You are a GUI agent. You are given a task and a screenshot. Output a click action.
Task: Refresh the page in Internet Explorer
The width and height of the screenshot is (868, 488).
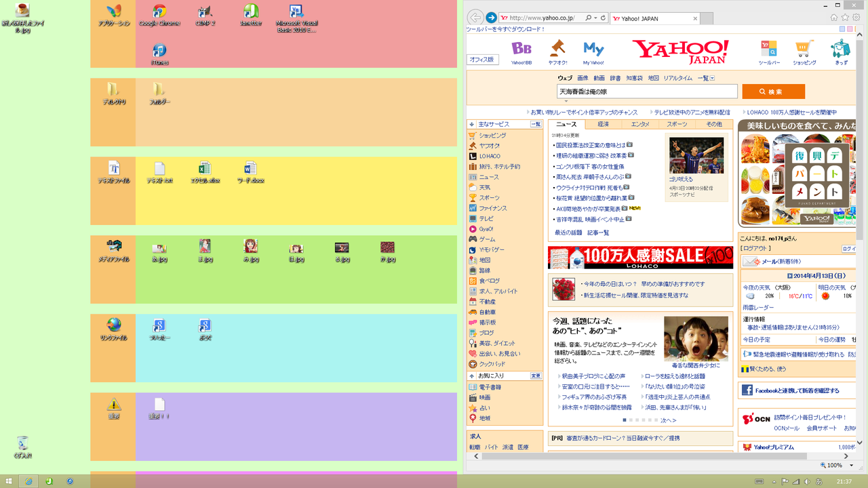pos(603,18)
